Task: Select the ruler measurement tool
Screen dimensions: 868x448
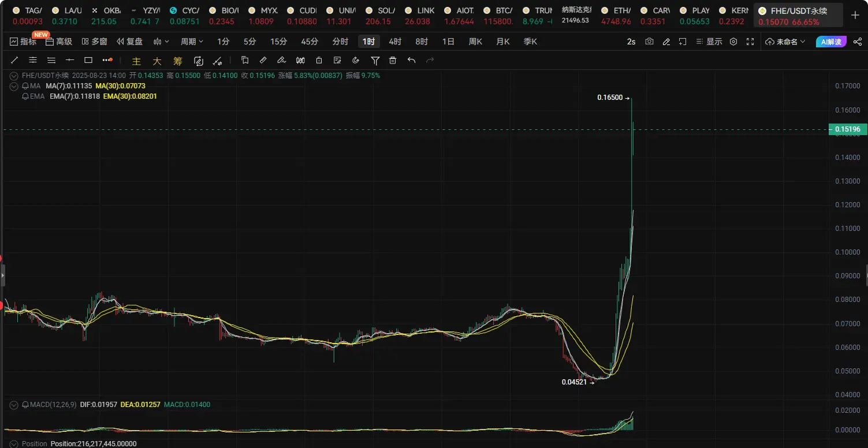Action: coord(263,60)
